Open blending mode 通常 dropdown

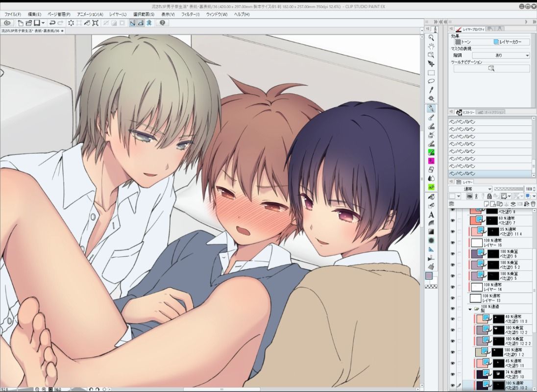tap(470, 189)
